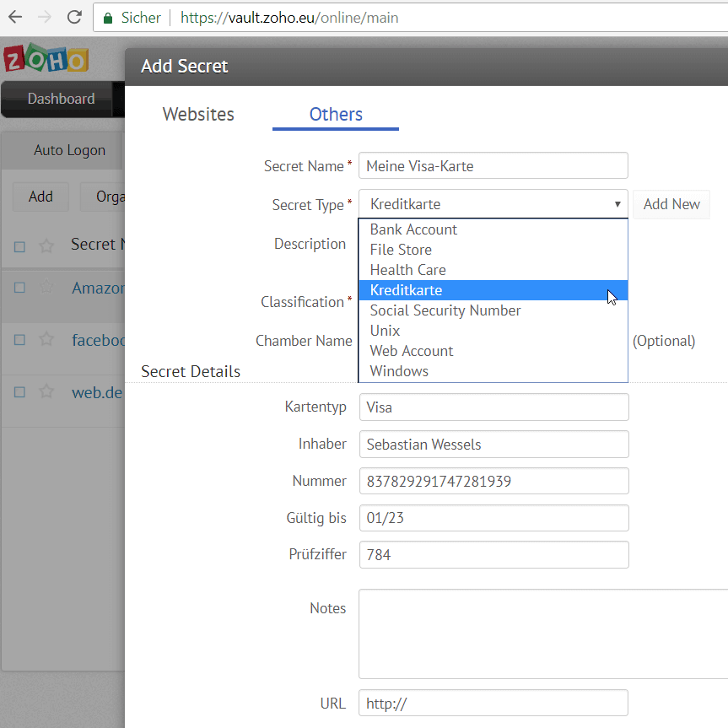Image resolution: width=728 pixels, height=728 pixels.
Task: Tick the Amazon row checkbox
Action: tap(19, 288)
